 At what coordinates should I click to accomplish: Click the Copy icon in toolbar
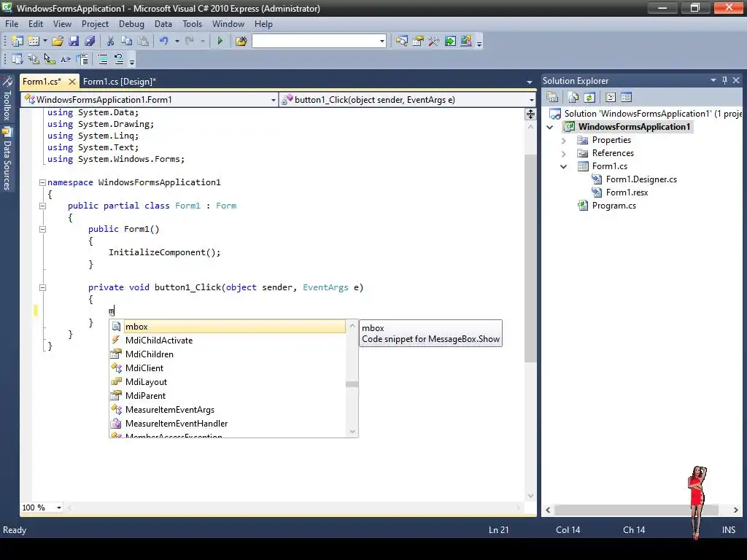[x=127, y=41]
